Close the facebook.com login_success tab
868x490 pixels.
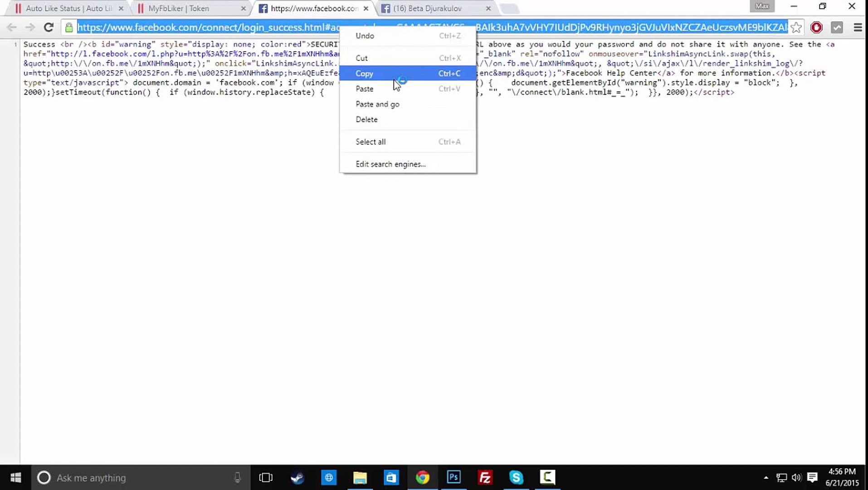point(366,8)
